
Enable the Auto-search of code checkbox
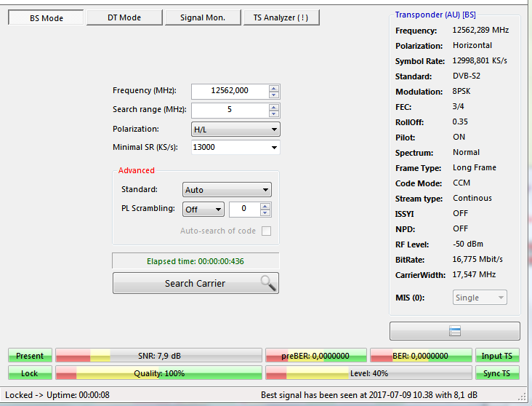click(267, 231)
